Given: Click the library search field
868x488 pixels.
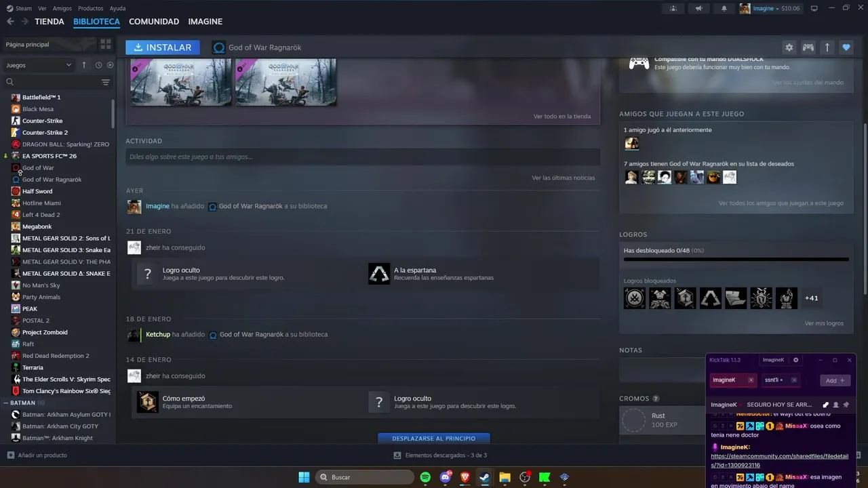Looking at the screenshot, I should [x=51, y=82].
